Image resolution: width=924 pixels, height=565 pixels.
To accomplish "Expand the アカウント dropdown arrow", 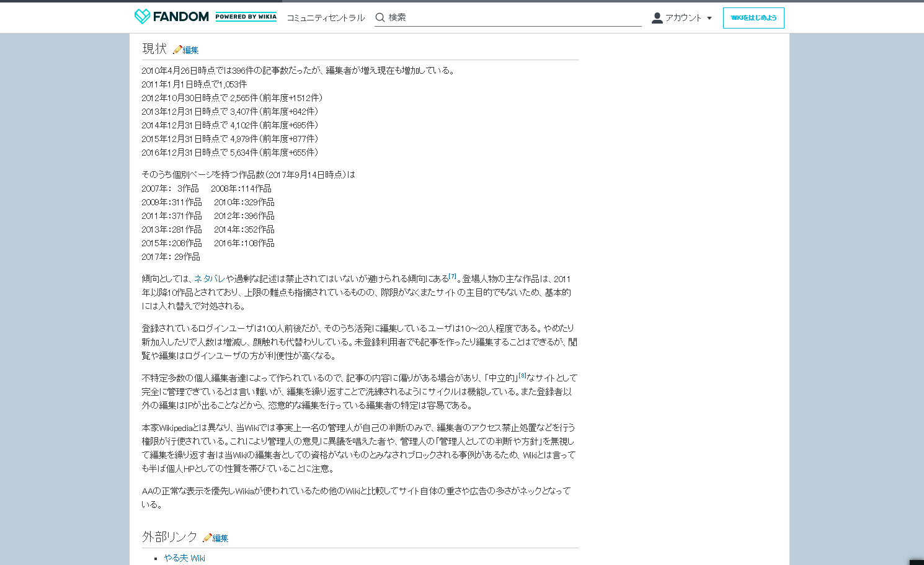I will pyautogui.click(x=709, y=19).
